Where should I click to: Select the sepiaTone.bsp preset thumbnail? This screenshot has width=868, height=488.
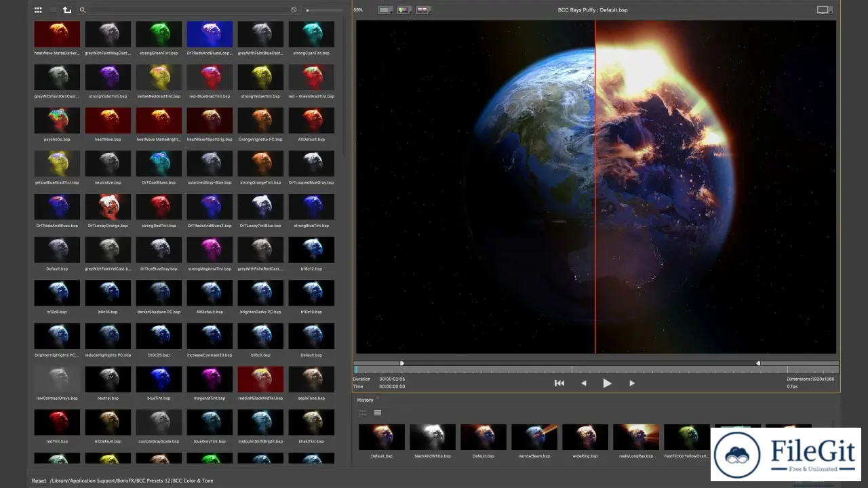point(311,380)
